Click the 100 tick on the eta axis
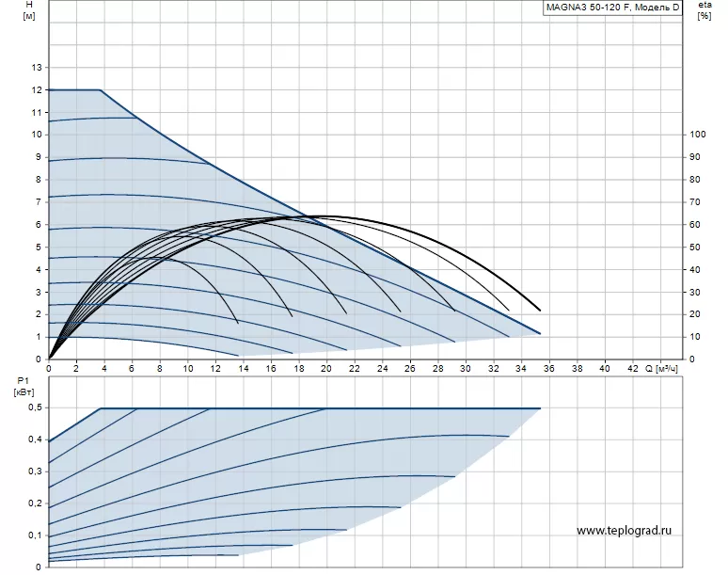The width and height of the screenshot is (728, 575). tap(697, 135)
